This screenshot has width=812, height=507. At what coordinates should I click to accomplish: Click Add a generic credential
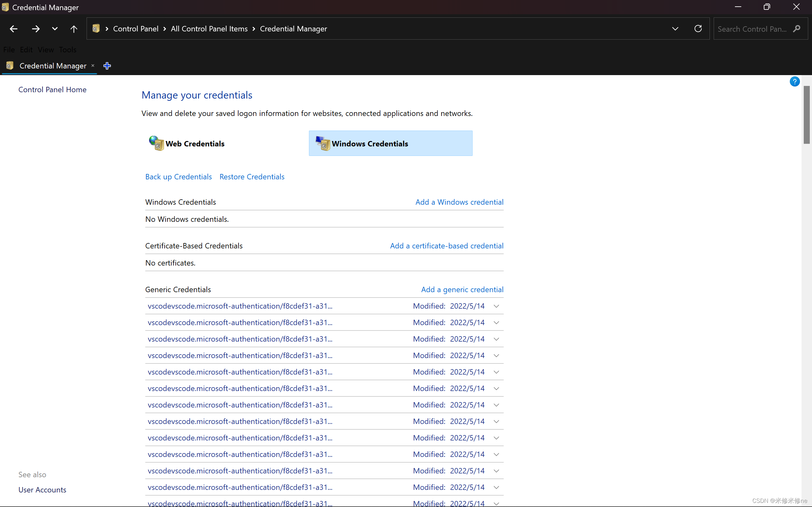pyautogui.click(x=462, y=289)
